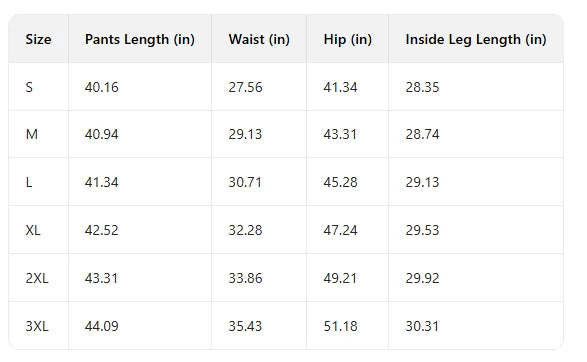587x362 pixels.
Task: Click hip value 47.24 for XL
Action: 340,230
